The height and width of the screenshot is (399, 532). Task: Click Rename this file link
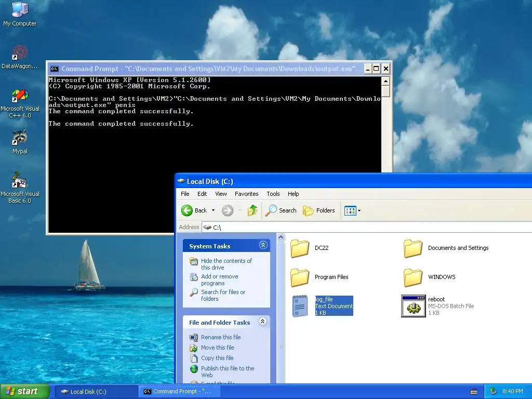[221, 337]
